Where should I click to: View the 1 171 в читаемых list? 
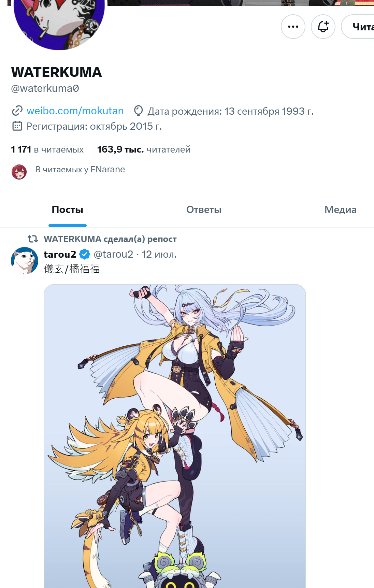click(47, 149)
